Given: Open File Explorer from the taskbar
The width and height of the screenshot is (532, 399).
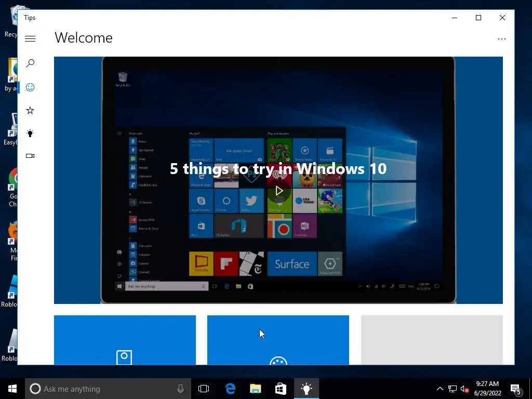Looking at the screenshot, I should pyautogui.click(x=256, y=389).
